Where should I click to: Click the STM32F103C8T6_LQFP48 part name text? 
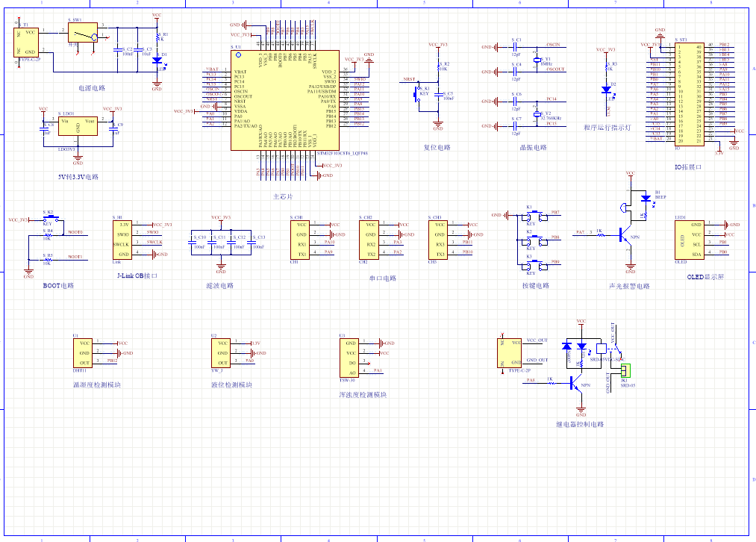click(343, 153)
